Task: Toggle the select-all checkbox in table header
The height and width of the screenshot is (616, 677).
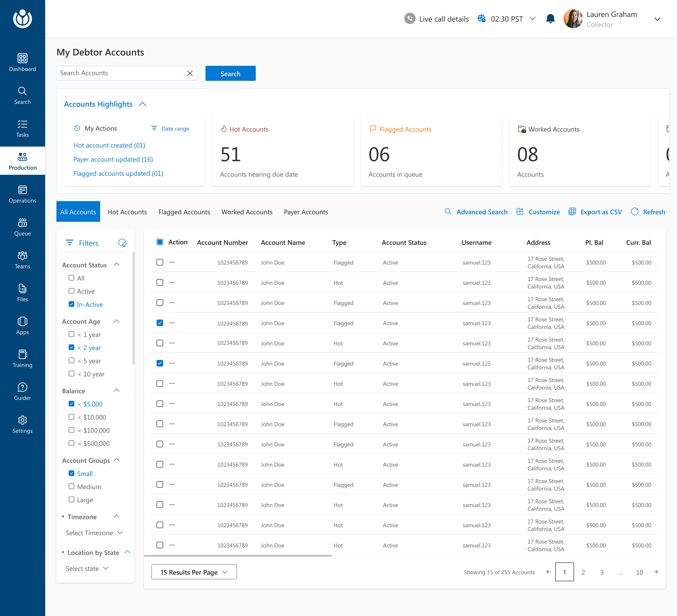Action: tap(160, 242)
